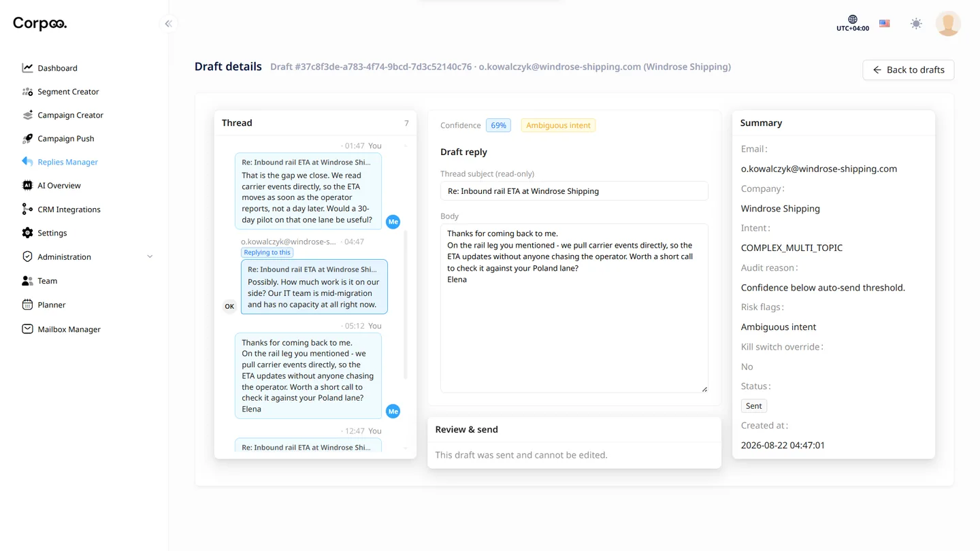The height and width of the screenshot is (551, 980).
Task: Click Back to drafts button
Action: pos(908,70)
